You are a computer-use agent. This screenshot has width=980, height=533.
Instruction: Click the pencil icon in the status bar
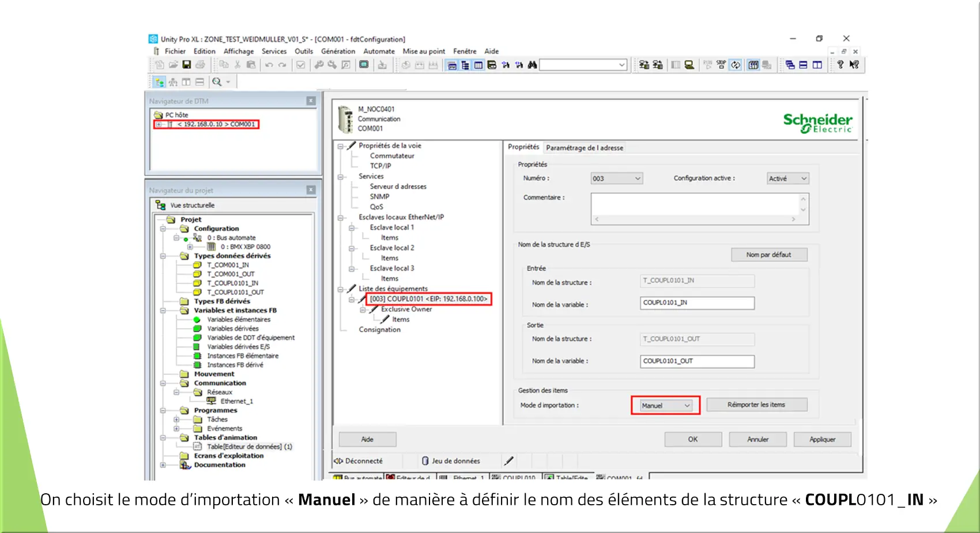click(508, 460)
